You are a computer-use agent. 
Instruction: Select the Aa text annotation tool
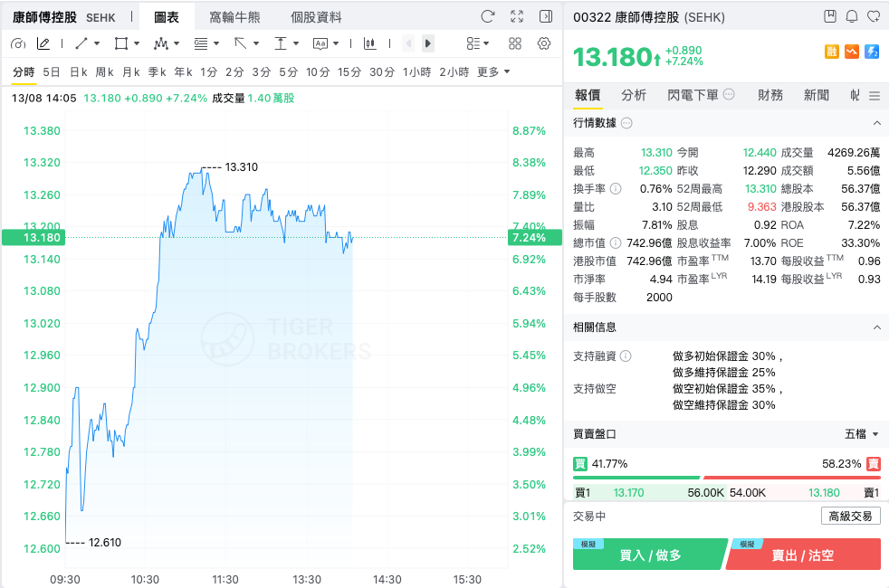tap(320, 43)
